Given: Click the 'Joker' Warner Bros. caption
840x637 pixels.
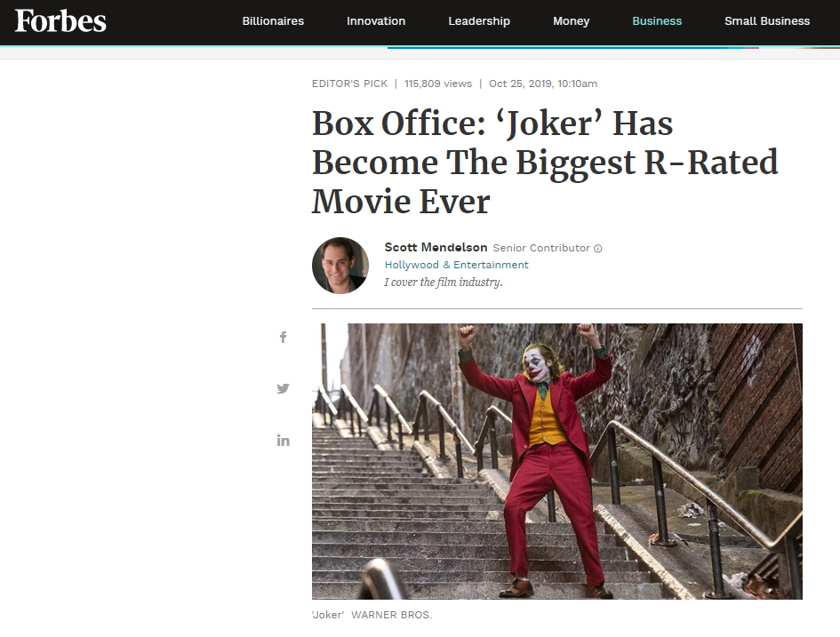Looking at the screenshot, I should point(372,615).
